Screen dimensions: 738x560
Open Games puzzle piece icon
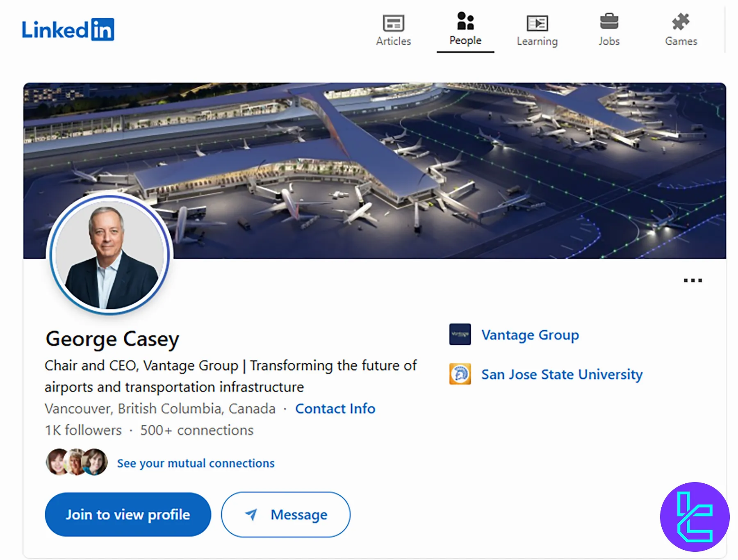[681, 22]
